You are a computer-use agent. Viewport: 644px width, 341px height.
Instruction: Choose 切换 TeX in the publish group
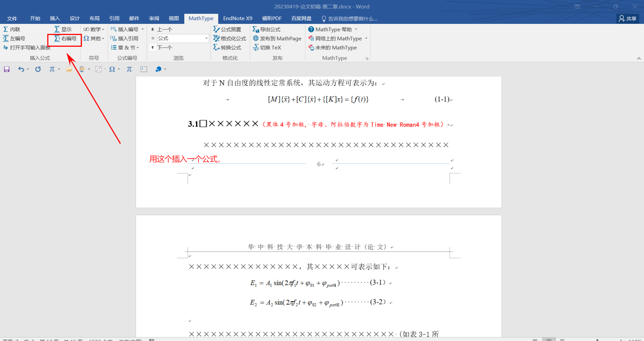[x=267, y=48]
